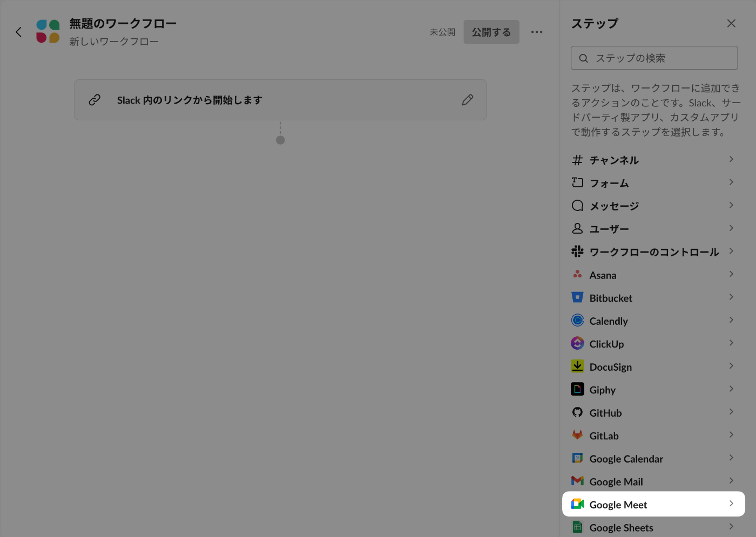The image size is (756, 537).
Task: Click the GitHub logo icon
Action: click(x=577, y=412)
